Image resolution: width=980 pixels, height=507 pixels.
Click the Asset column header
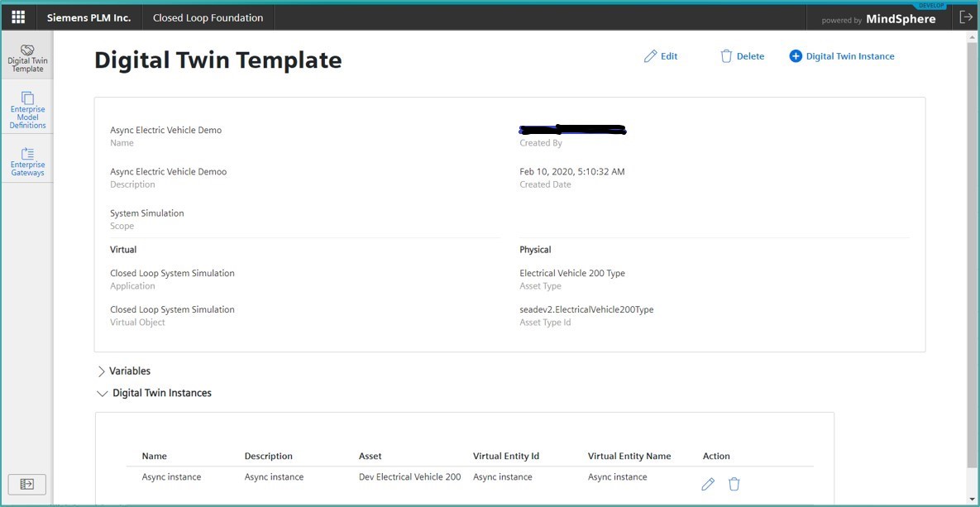[x=370, y=456]
